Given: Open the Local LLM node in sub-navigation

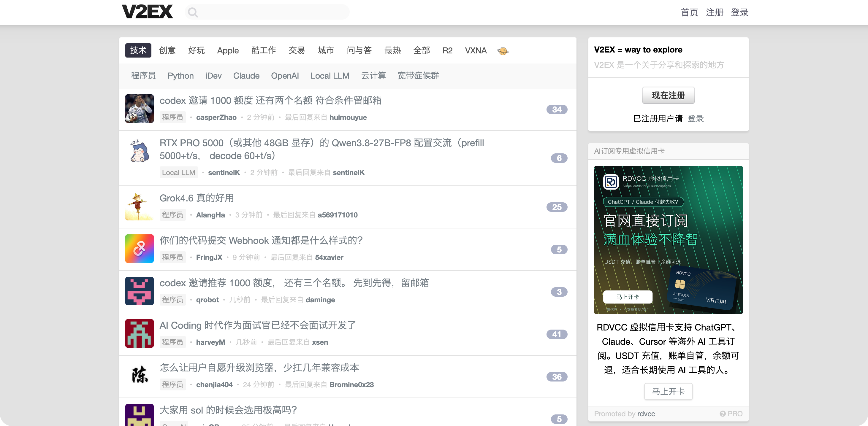Looking at the screenshot, I should pos(330,76).
